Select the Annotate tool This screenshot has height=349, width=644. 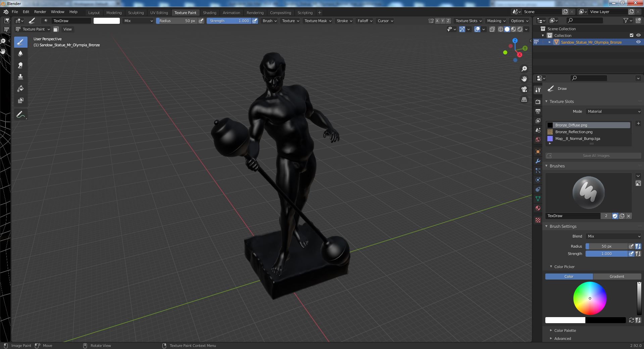pos(20,114)
